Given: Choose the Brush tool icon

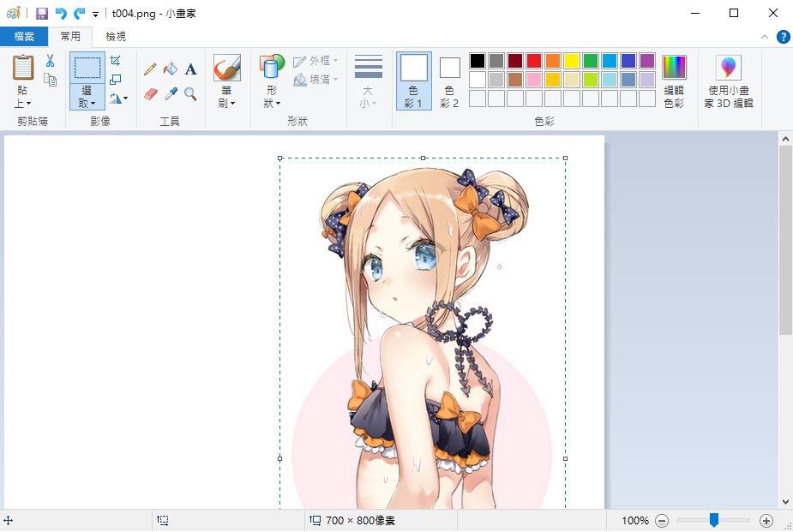Looking at the screenshot, I should tap(226, 68).
